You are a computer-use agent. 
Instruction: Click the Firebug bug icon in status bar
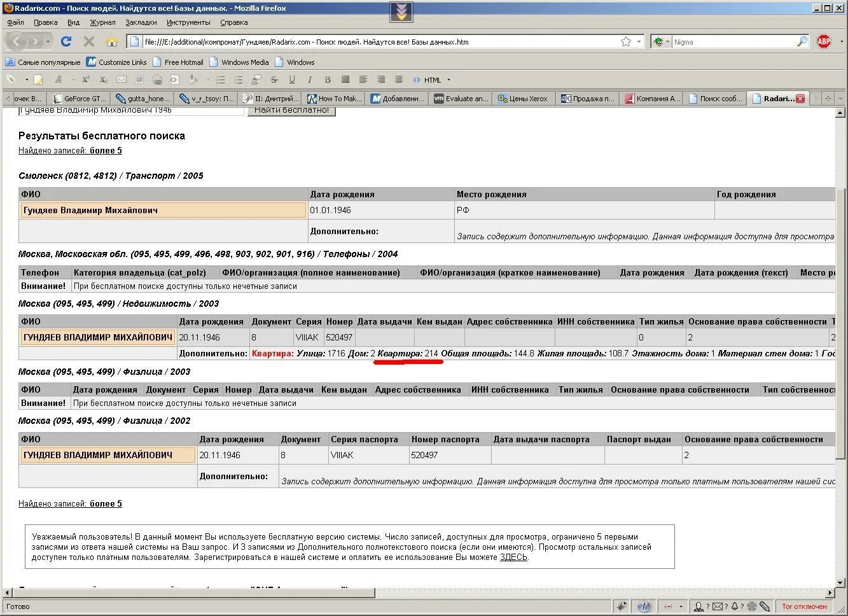622,606
